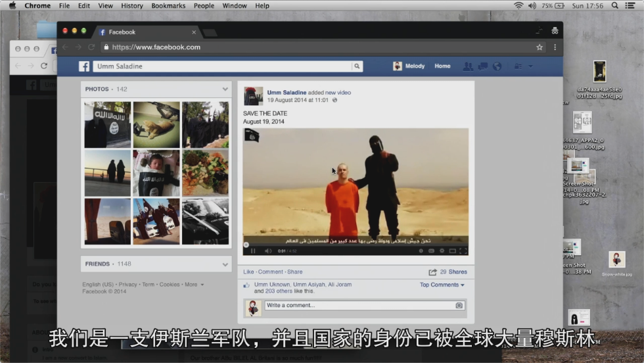Mute the video using the speaker icon
Image resolution: width=644 pixels, height=363 pixels.
pos(268,251)
